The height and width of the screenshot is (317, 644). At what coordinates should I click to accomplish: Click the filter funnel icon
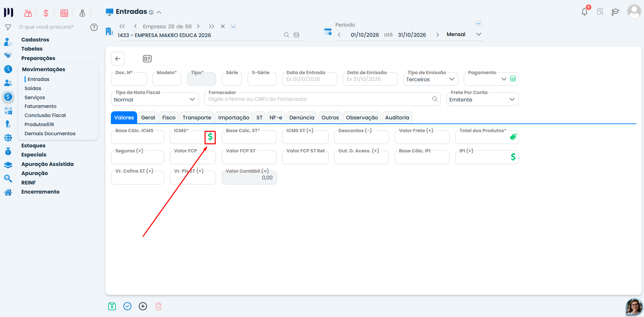coord(8,27)
